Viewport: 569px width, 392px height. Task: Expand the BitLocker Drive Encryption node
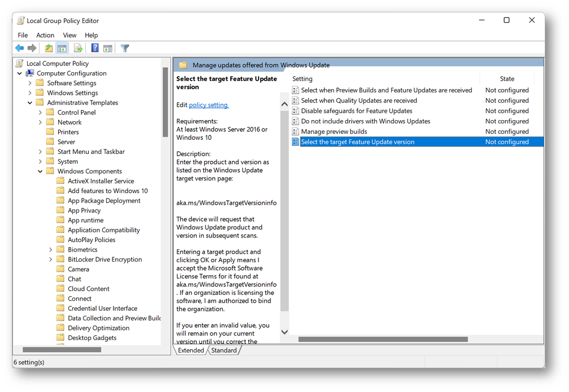[51, 259]
